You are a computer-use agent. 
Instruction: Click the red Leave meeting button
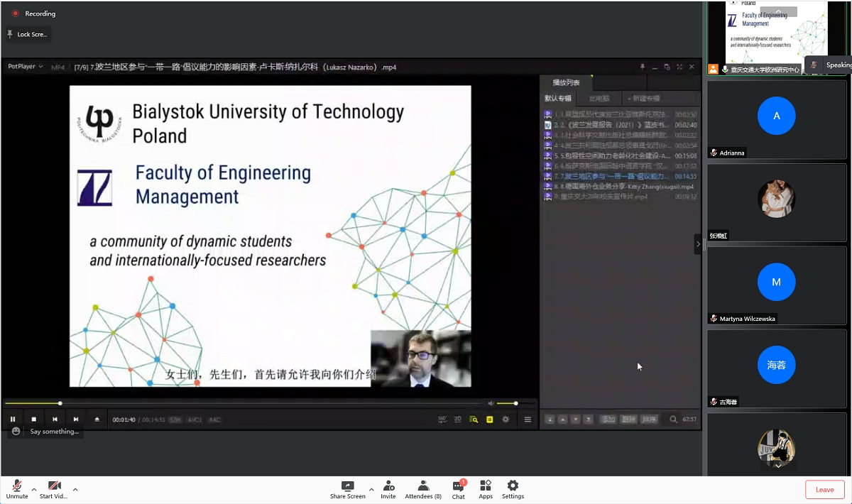coord(825,489)
